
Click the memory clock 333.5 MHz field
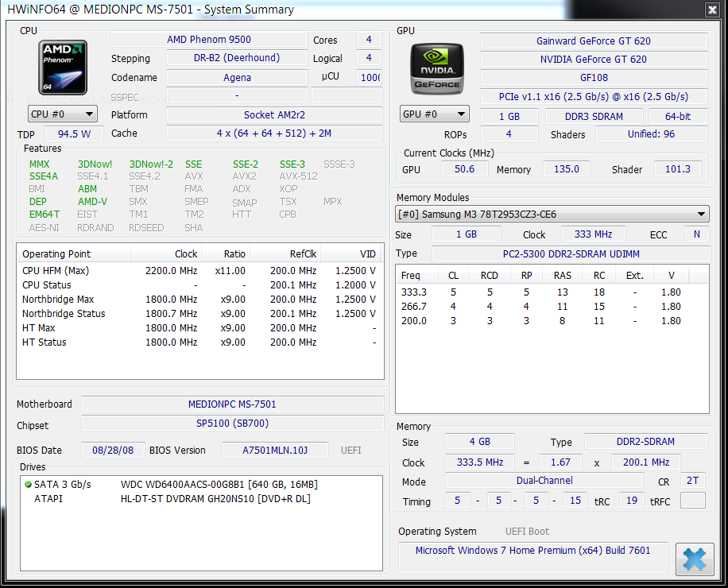point(479,462)
